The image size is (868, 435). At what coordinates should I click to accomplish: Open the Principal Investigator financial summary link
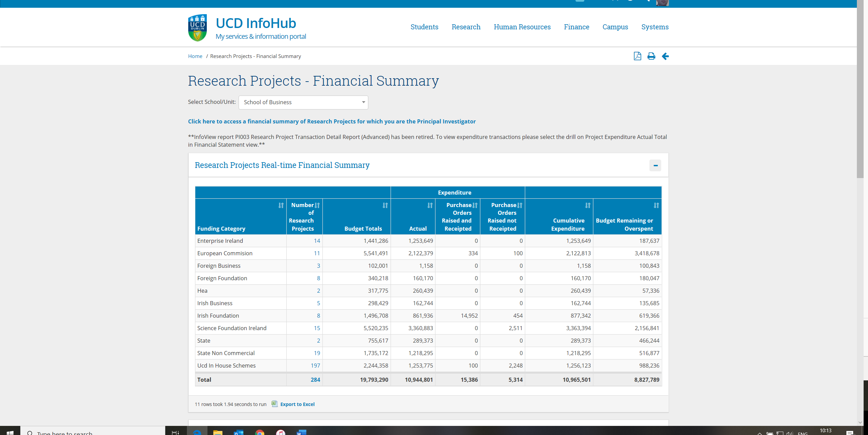(332, 121)
